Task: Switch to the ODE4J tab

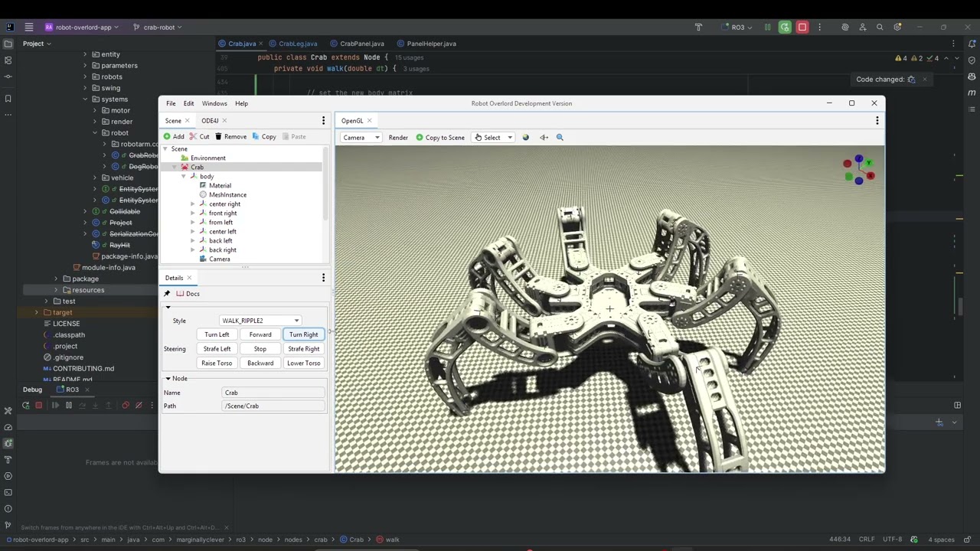Action: [x=210, y=121]
